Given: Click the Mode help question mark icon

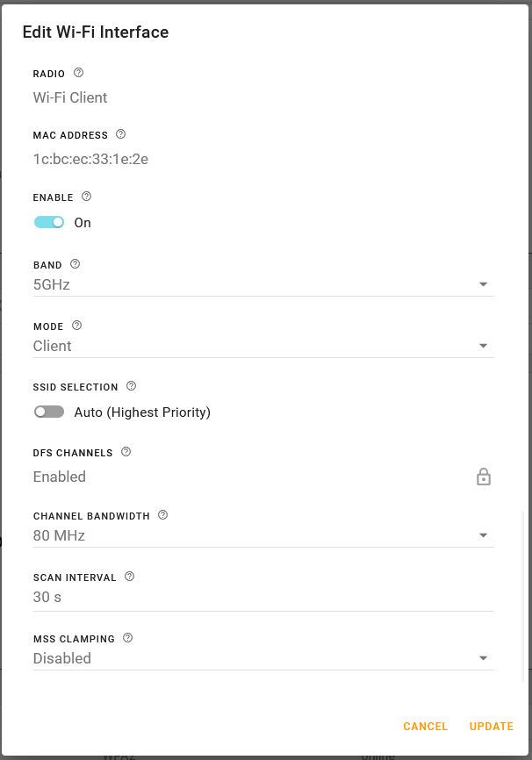Looking at the screenshot, I should point(76,326).
